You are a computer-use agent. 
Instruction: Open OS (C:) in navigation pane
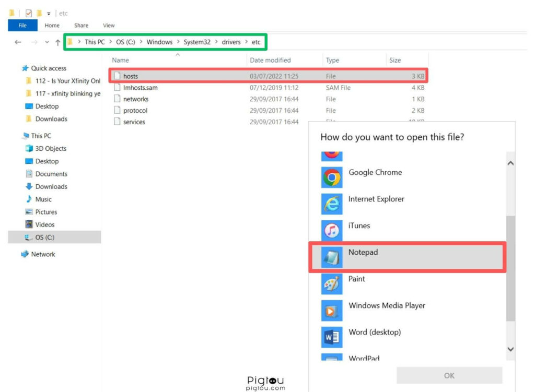[x=44, y=237]
